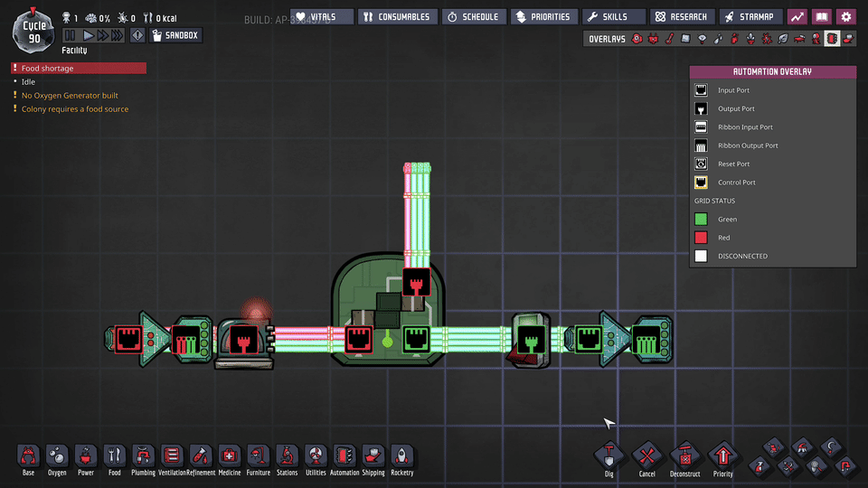The image size is (868, 488).
Task: Open the Plumbing build menu
Action: pyautogui.click(x=143, y=455)
